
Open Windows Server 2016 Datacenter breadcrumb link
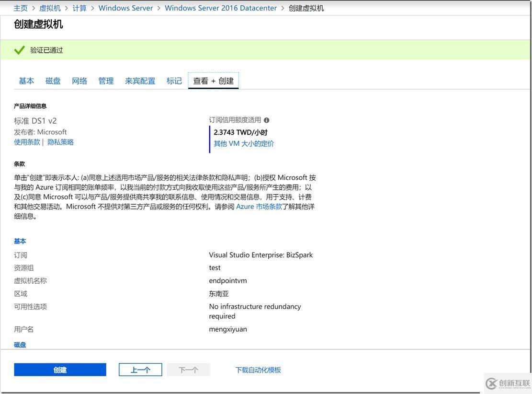click(221, 8)
